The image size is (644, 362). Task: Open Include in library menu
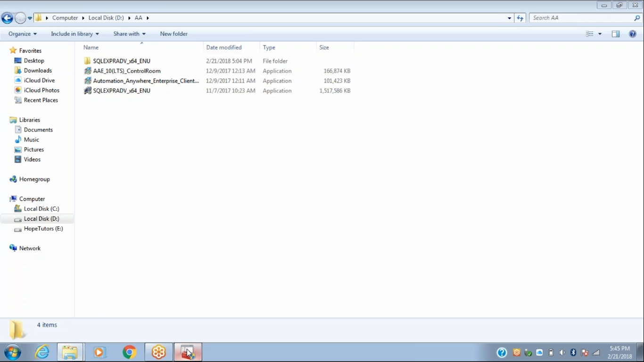click(x=75, y=34)
